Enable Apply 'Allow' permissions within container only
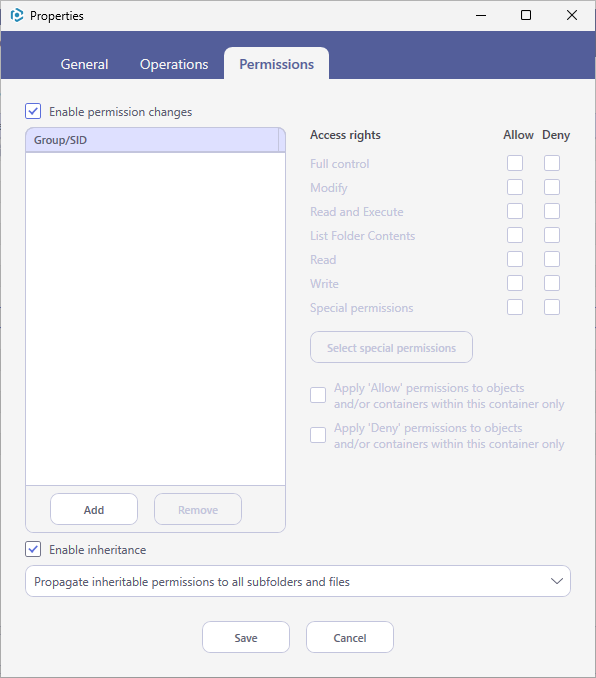The height and width of the screenshot is (678, 596). pyautogui.click(x=318, y=395)
